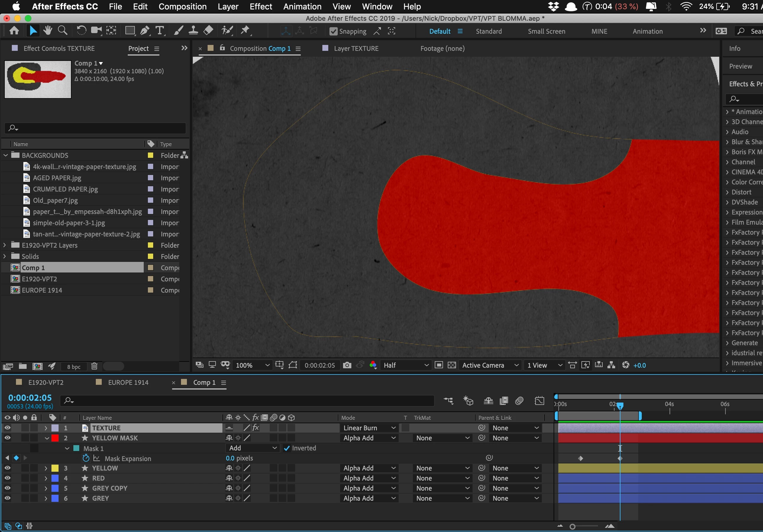Click the YELLOW layer label color swatch
This screenshot has width=763, height=532.
55,468
